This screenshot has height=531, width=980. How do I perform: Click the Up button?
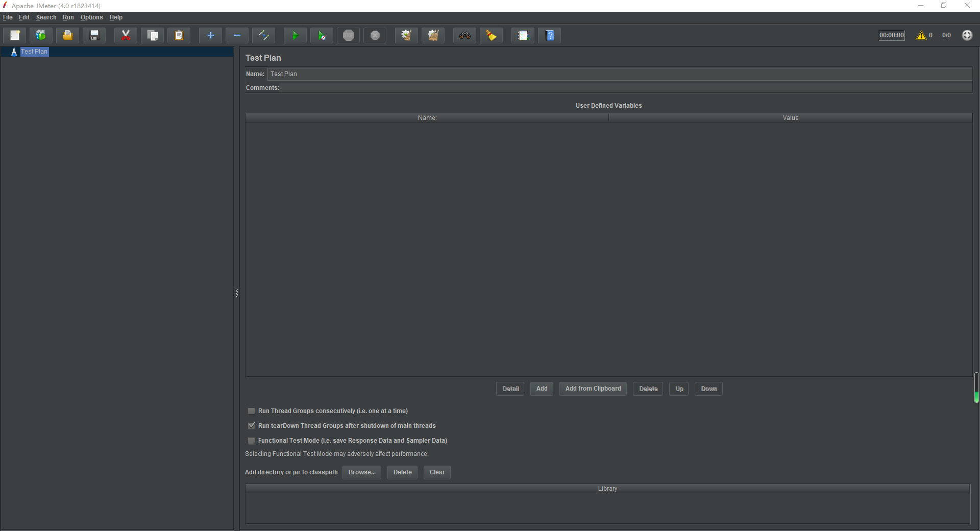tap(679, 389)
